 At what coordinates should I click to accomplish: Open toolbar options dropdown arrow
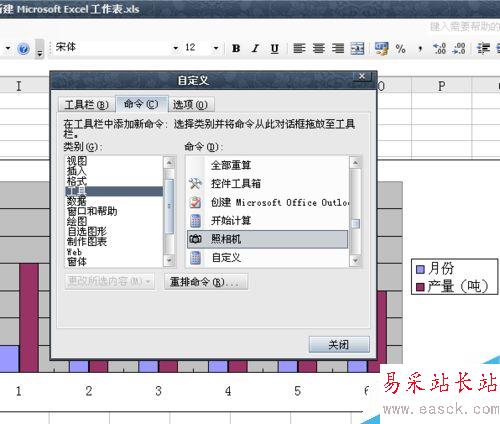[40, 49]
